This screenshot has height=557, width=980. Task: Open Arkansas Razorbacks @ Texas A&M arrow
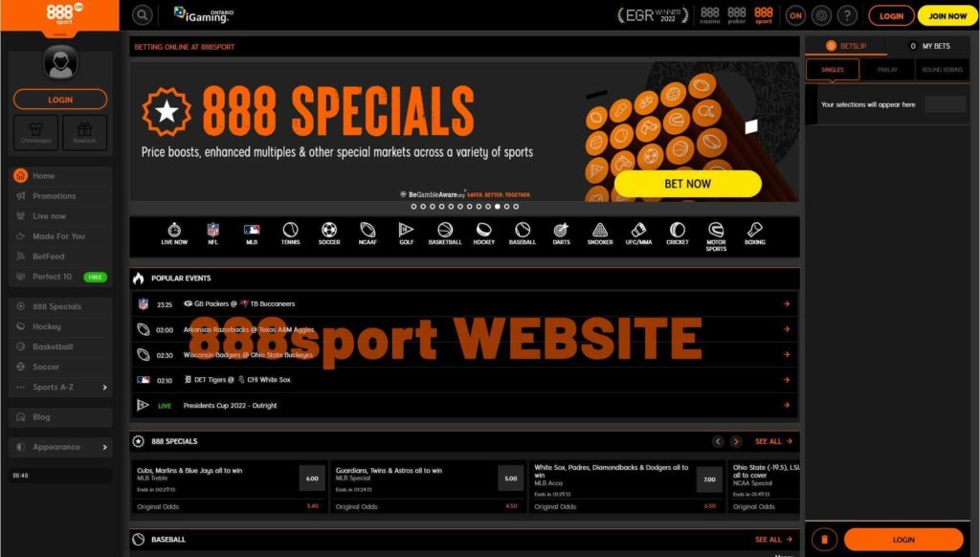787,329
